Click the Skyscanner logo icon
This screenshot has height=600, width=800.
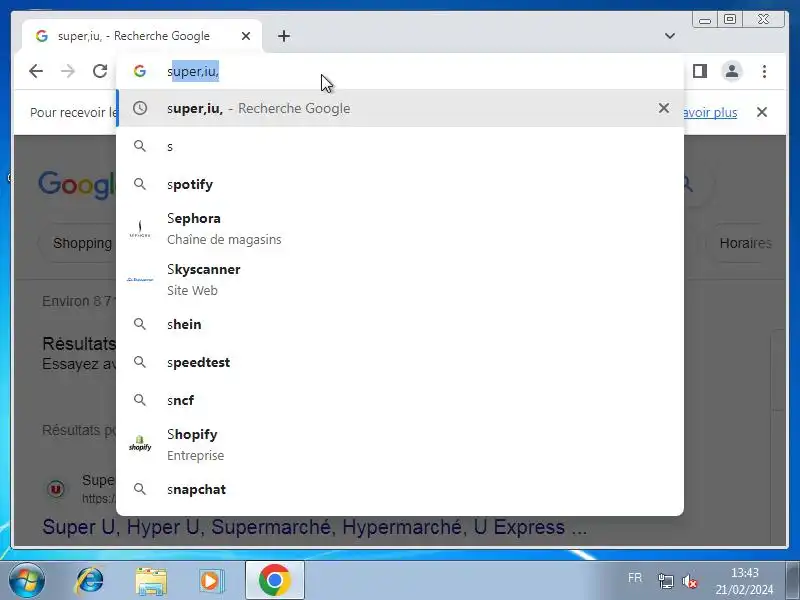[140, 280]
